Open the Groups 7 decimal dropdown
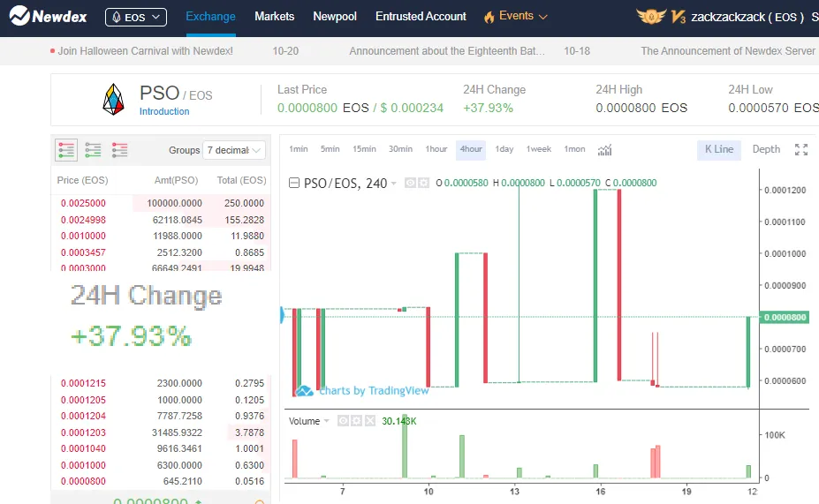 (234, 150)
